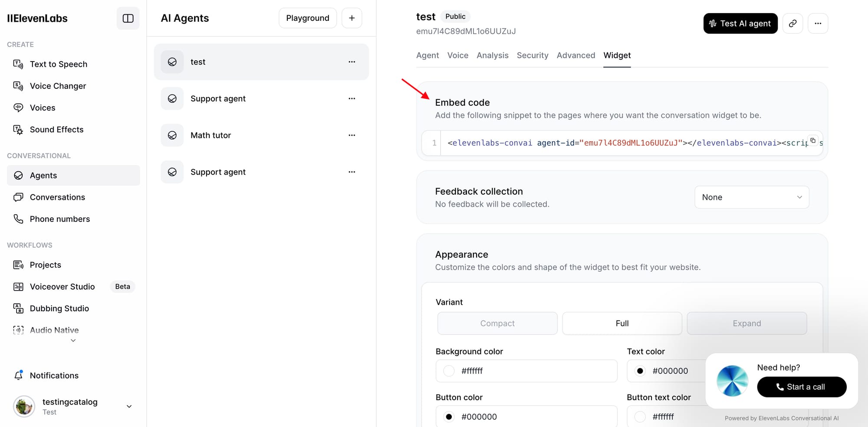This screenshot has width=868, height=427.
Task: Click the Sound Effects icon
Action: pyautogui.click(x=18, y=130)
